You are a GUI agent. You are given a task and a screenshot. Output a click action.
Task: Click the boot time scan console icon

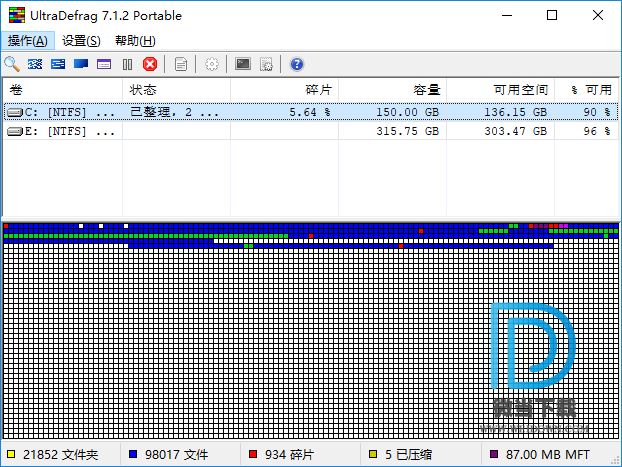[x=243, y=64]
